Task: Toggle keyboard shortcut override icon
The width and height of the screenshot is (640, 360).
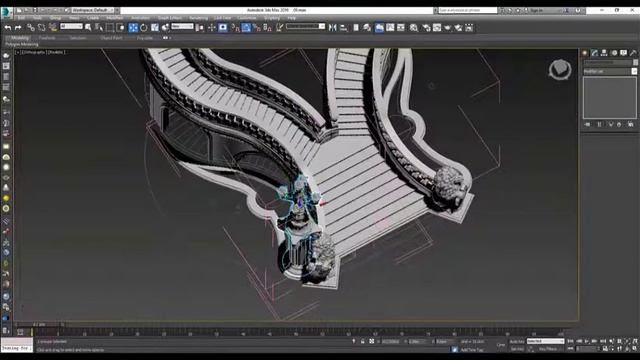Action: point(223,27)
